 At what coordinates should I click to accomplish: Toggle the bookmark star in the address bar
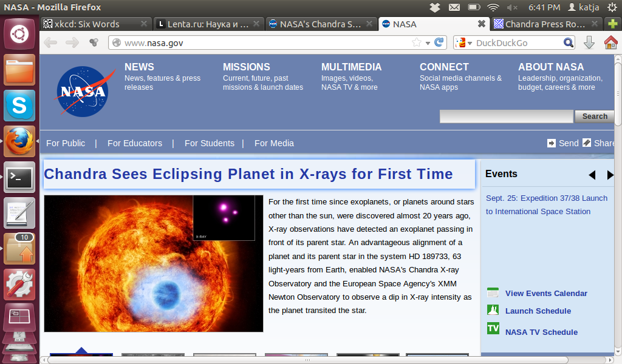[x=415, y=42]
